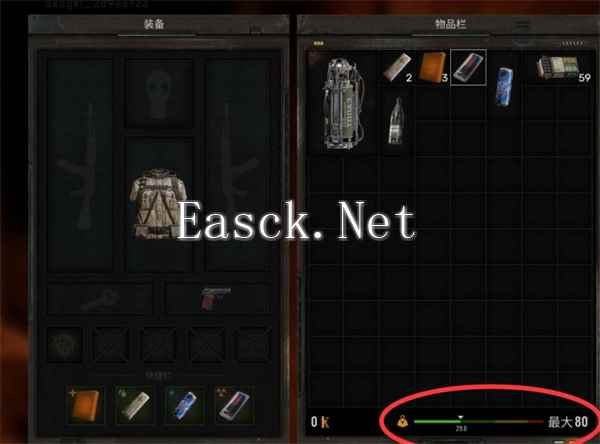Click the highlighted red-white can in inventory
Screen dimensions: 600x444
point(468,67)
